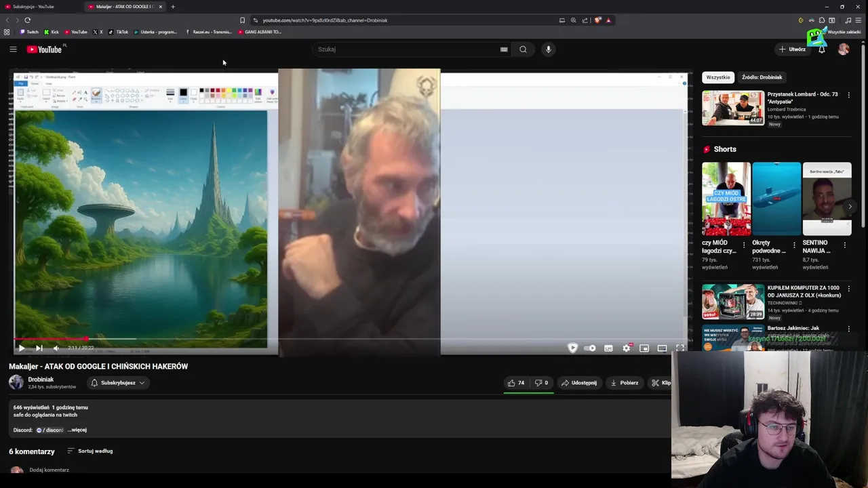Viewport: 868px width, 488px height.
Task: Open the Kick bookmark
Action: click(52, 32)
